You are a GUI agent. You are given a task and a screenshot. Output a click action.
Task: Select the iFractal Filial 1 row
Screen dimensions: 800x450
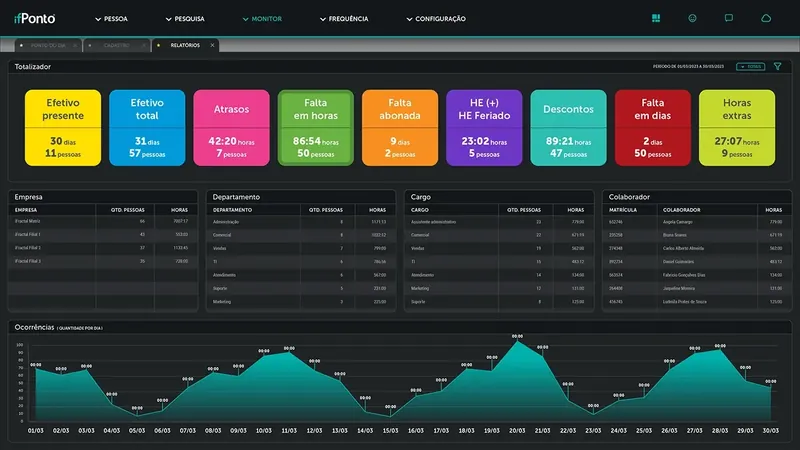click(x=103, y=235)
